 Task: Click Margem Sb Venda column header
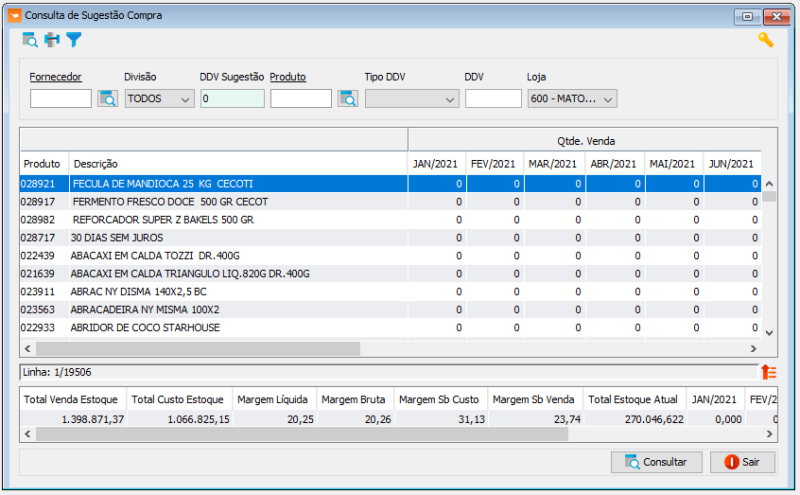coord(533,400)
